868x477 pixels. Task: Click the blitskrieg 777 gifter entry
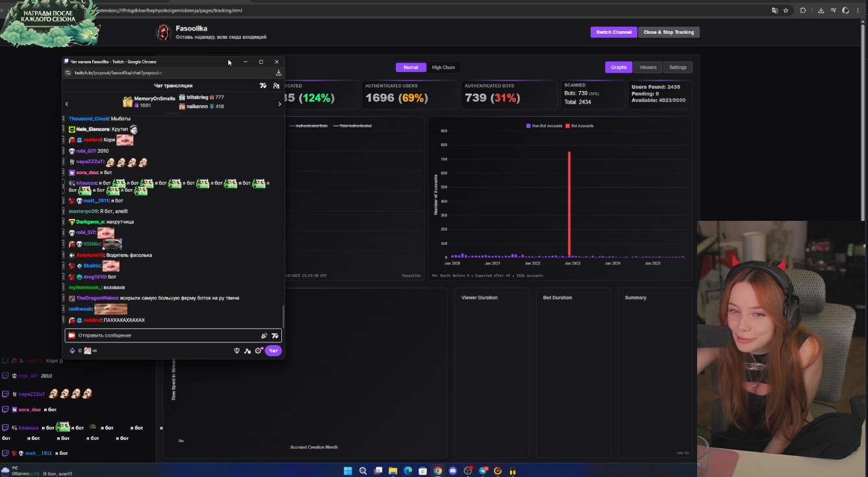tap(201, 97)
